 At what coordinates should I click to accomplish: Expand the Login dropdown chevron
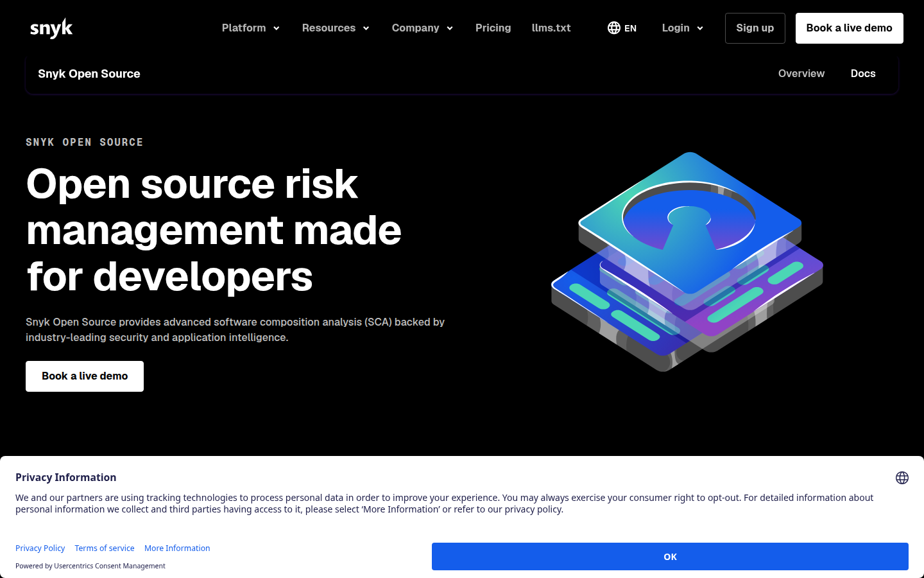click(x=700, y=28)
